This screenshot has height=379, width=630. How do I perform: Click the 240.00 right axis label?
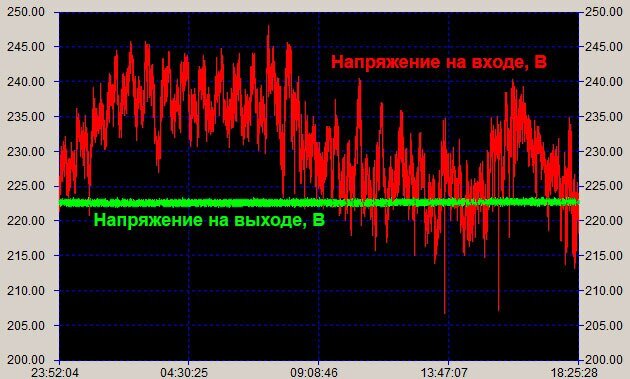(603, 82)
